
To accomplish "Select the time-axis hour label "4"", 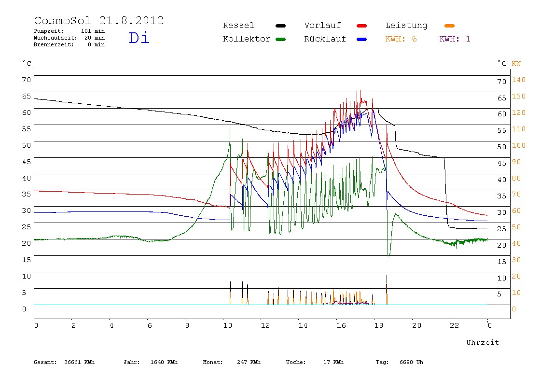I will (111, 325).
